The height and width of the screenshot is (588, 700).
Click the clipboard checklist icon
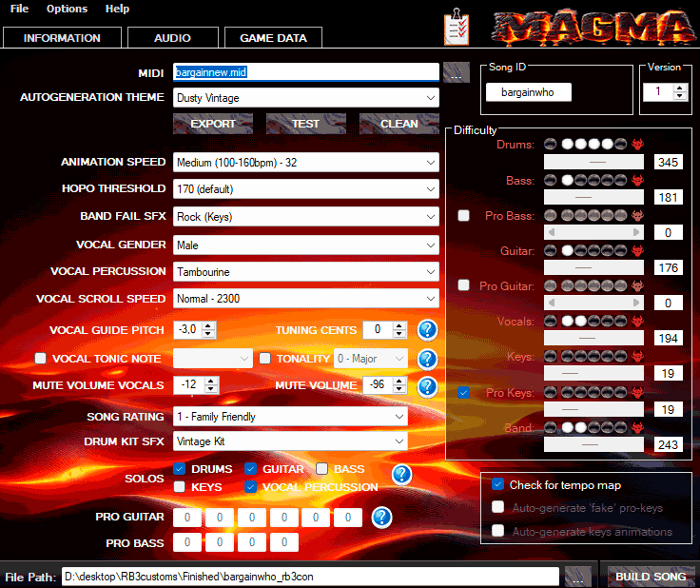pyautogui.click(x=457, y=28)
